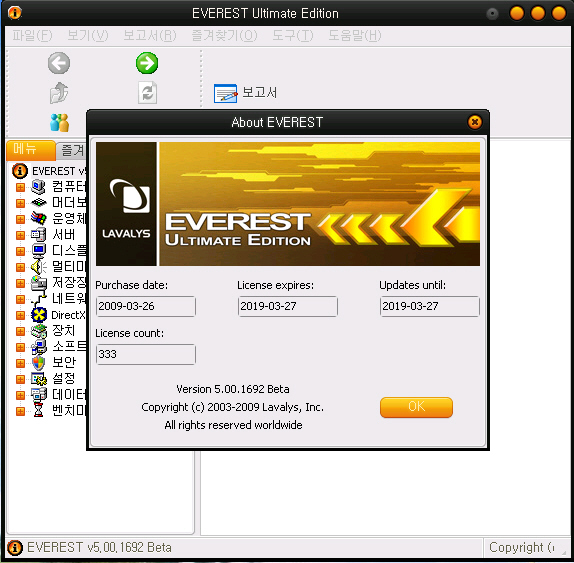Expand the 운영체제 tree node

pyautogui.click(x=20, y=219)
